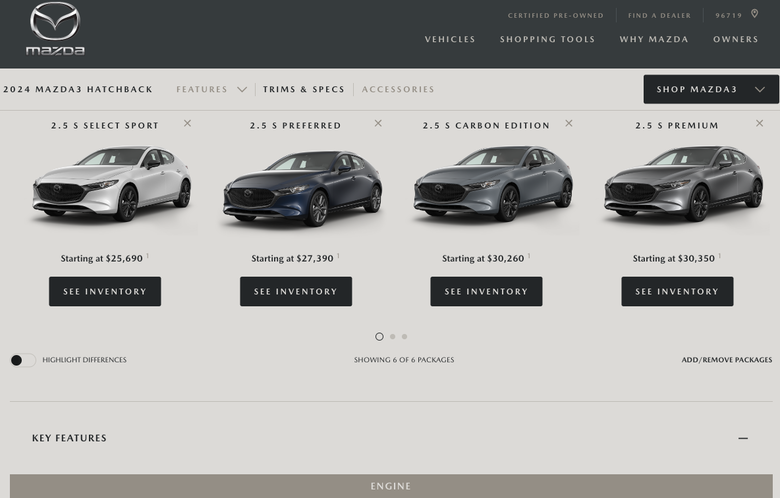
Task: Click the 2.5 S Premium heading
Action: pyautogui.click(x=677, y=126)
